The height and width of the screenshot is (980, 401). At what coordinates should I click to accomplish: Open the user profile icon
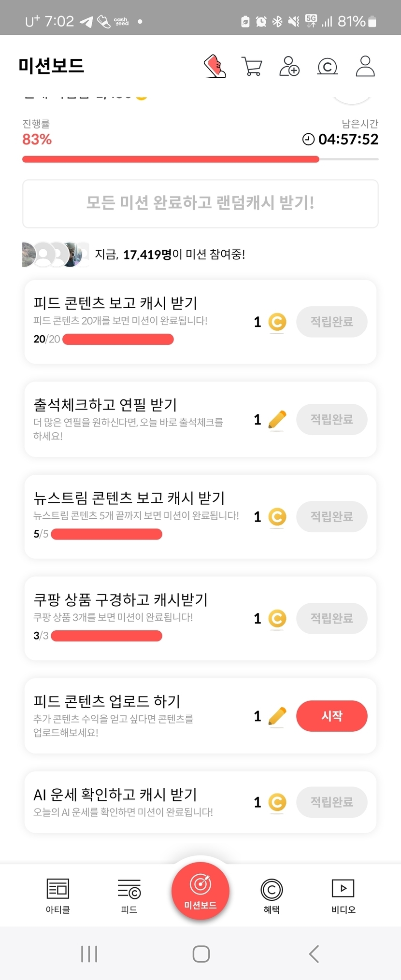(365, 66)
